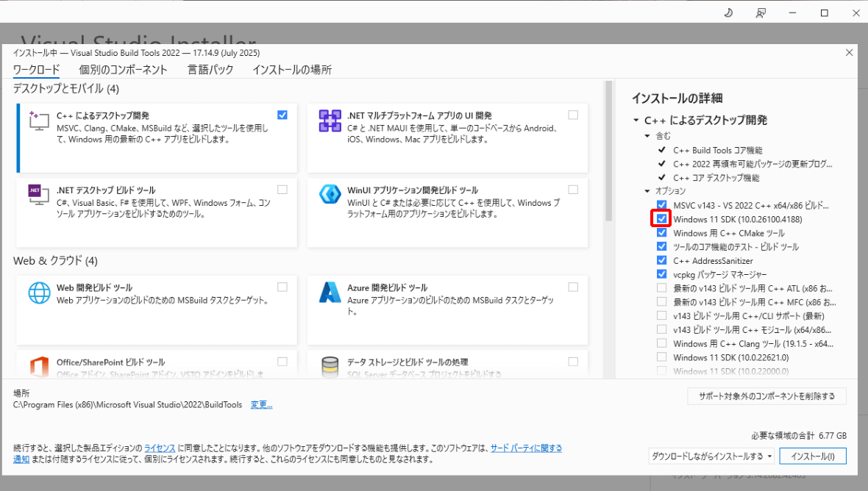Click the C++ コア デスクトップ機能 item

716,178
